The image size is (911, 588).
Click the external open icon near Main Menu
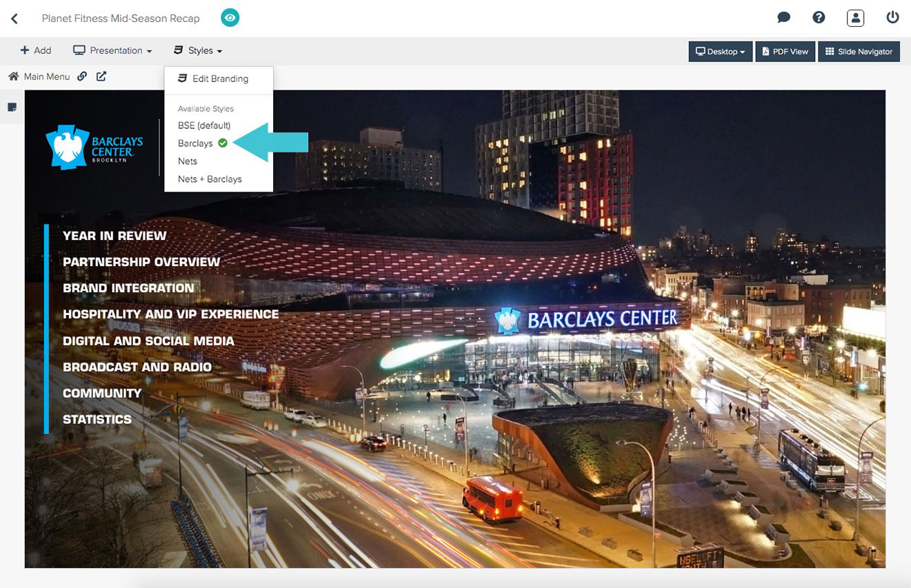pyautogui.click(x=101, y=77)
